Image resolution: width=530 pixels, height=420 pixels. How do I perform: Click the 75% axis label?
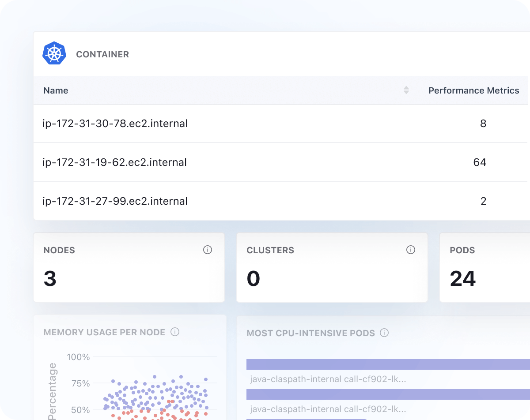coord(81,383)
